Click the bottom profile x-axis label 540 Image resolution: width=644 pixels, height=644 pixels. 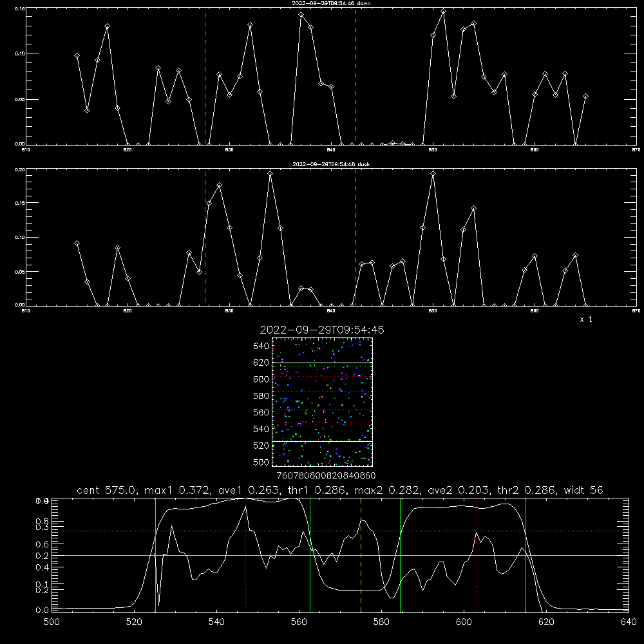(x=216, y=622)
